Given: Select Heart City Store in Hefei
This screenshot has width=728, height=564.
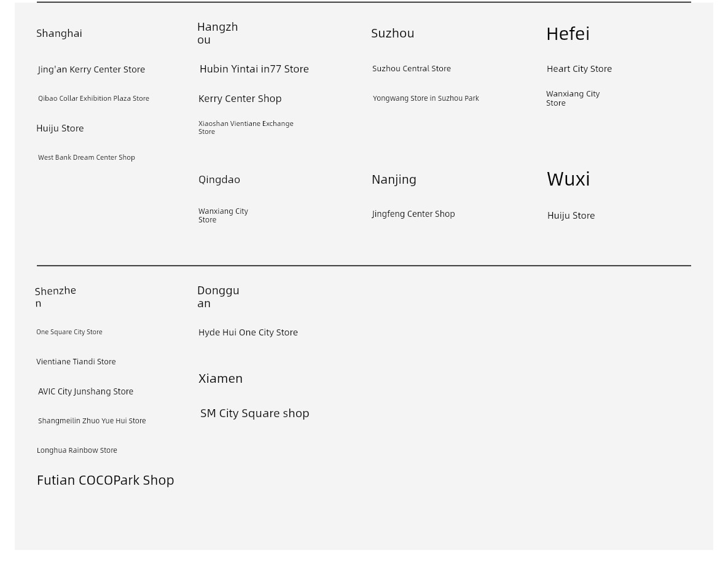Looking at the screenshot, I should (x=579, y=69).
